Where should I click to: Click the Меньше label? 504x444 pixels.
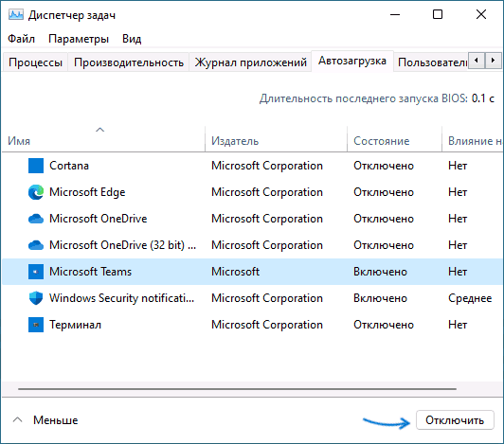pos(56,420)
